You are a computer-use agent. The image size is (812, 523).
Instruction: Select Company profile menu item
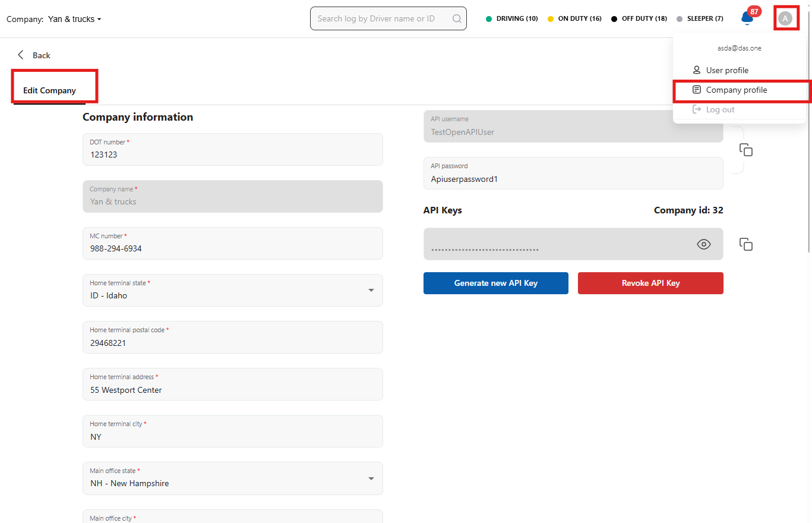point(736,90)
